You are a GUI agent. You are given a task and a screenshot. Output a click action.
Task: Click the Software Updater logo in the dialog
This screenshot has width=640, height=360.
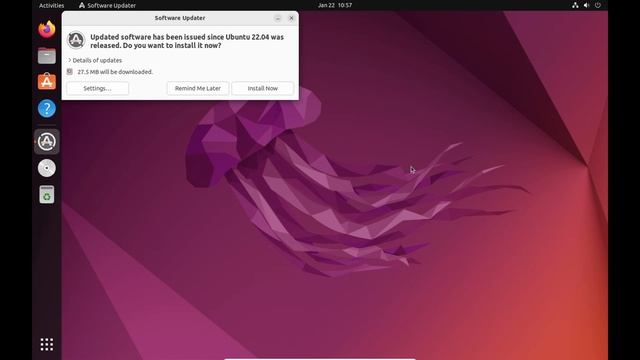coord(76,40)
